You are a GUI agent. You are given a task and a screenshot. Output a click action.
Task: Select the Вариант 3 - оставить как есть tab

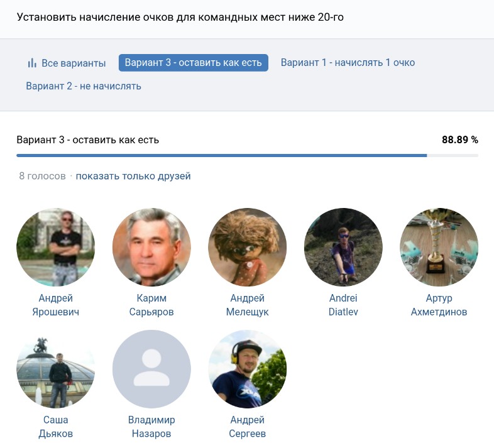click(x=194, y=63)
